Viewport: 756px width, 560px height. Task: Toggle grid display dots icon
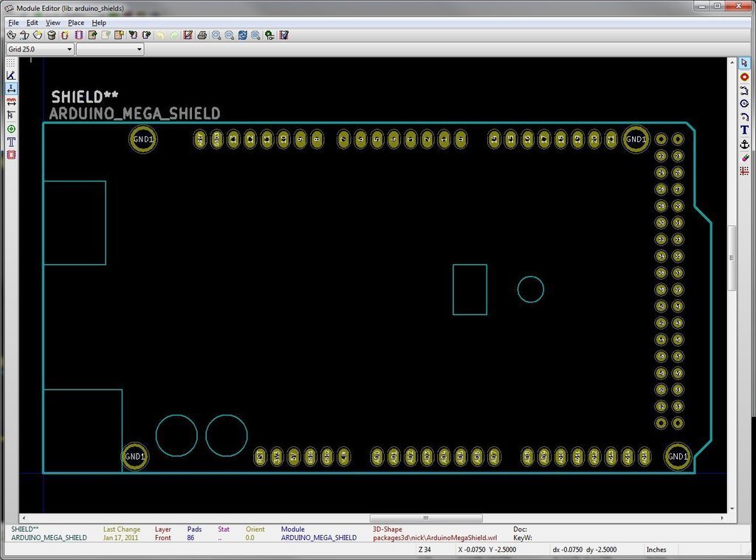tap(11, 63)
